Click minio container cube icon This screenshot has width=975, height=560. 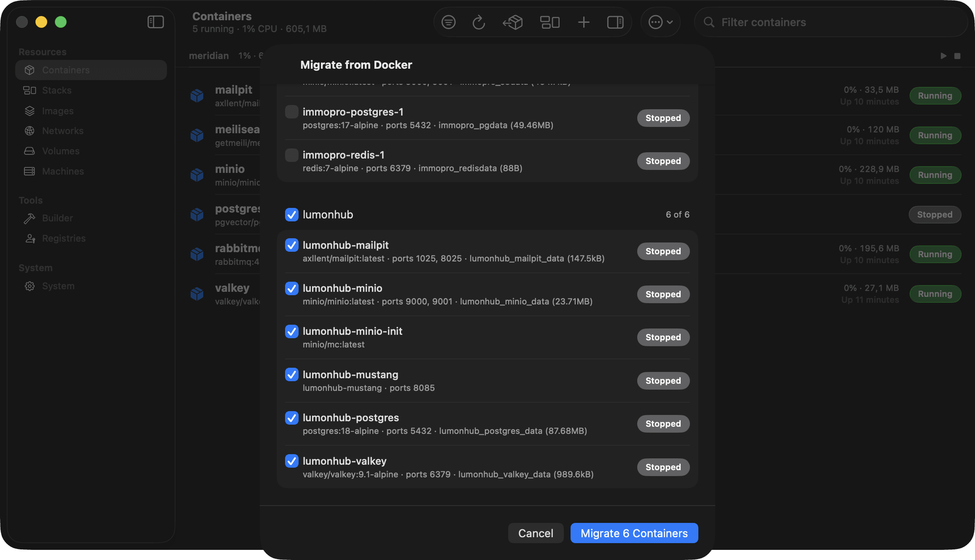click(197, 175)
